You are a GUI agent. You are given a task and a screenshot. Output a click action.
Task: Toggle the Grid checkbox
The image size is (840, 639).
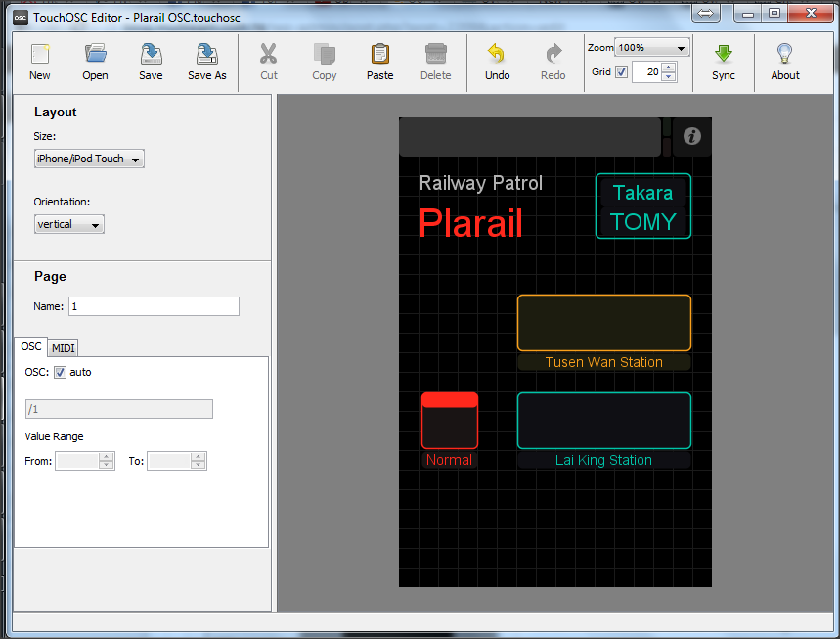[x=621, y=71]
